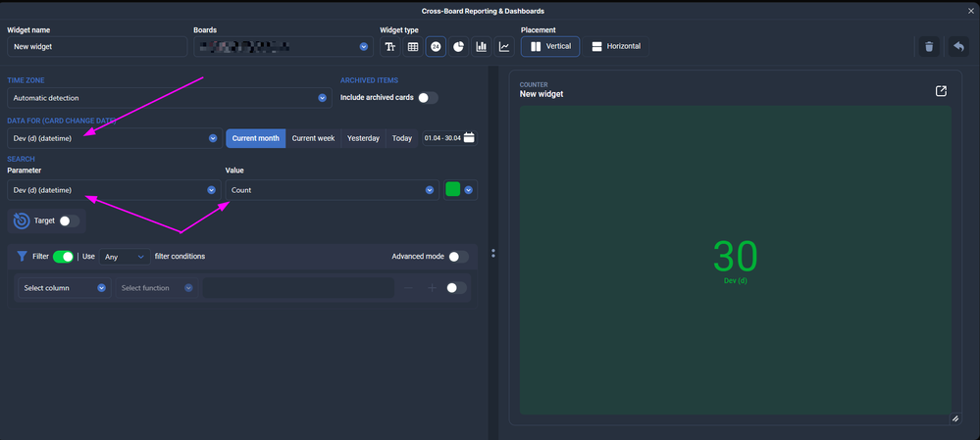
Task: Select the Yesterday tab
Action: (x=364, y=138)
